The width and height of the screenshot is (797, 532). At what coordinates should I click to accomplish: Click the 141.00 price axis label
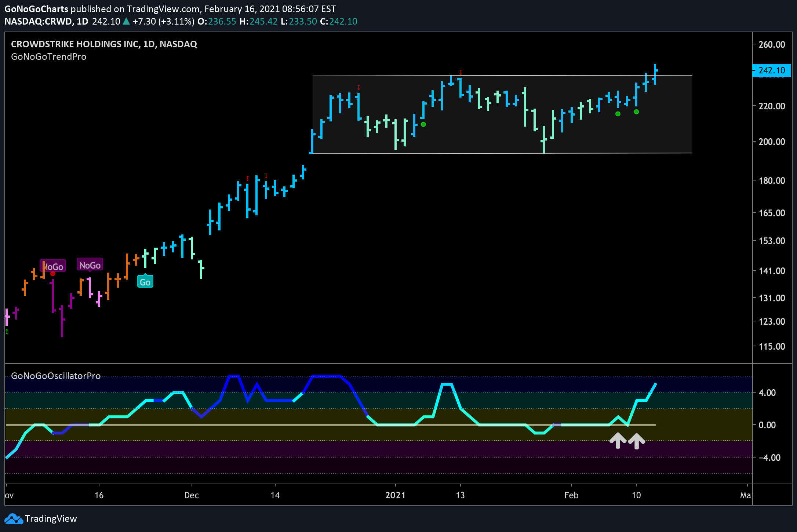point(772,271)
